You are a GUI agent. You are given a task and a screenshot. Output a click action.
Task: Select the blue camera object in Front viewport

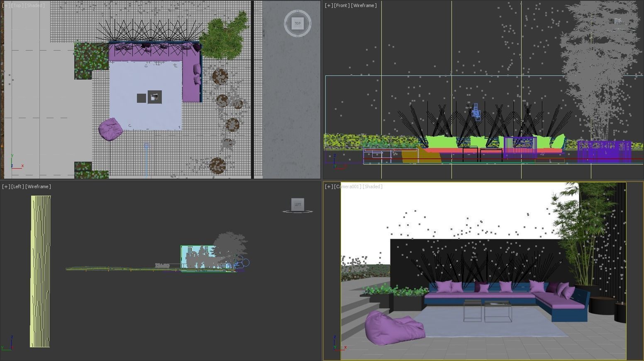[476, 112]
